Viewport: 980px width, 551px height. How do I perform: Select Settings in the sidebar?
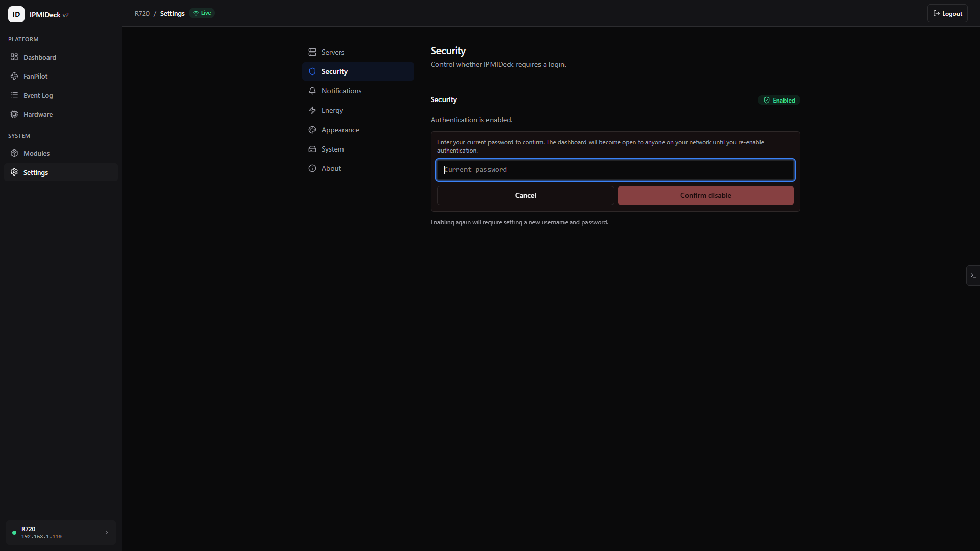[61, 172]
